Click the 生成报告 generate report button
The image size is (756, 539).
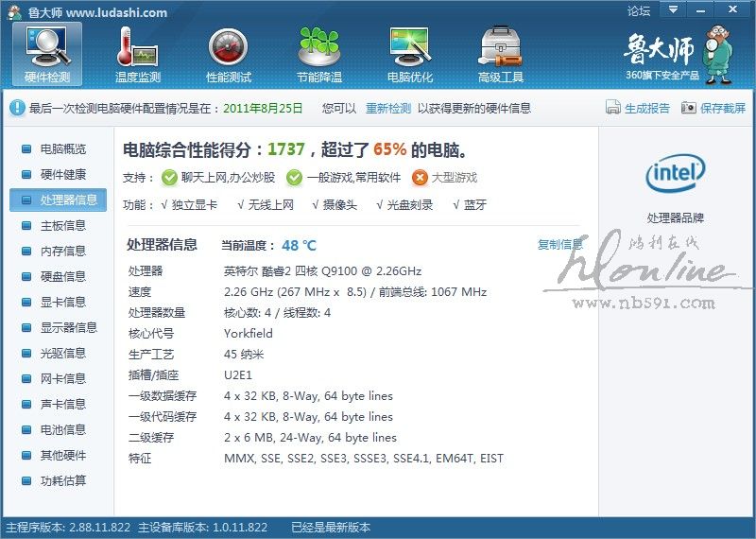tap(639, 109)
